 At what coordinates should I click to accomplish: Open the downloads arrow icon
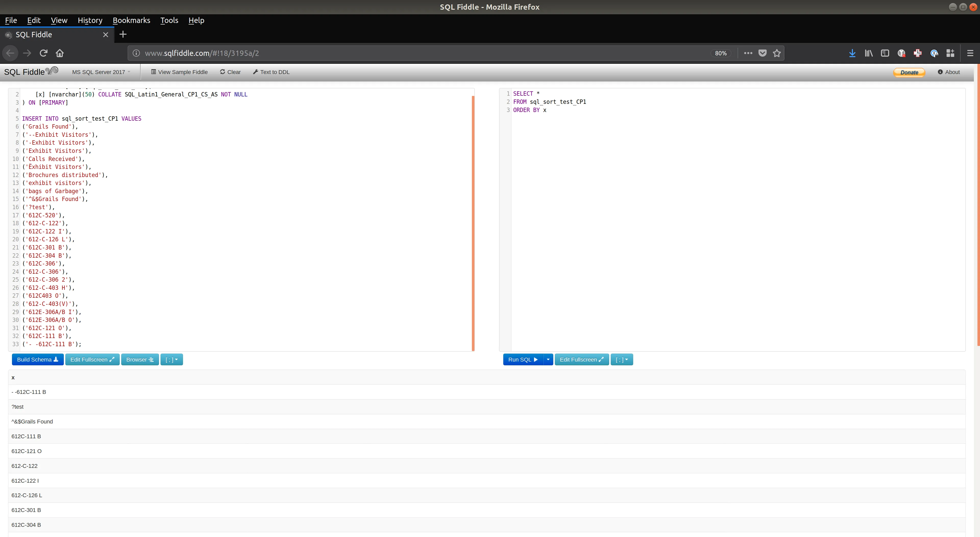852,53
